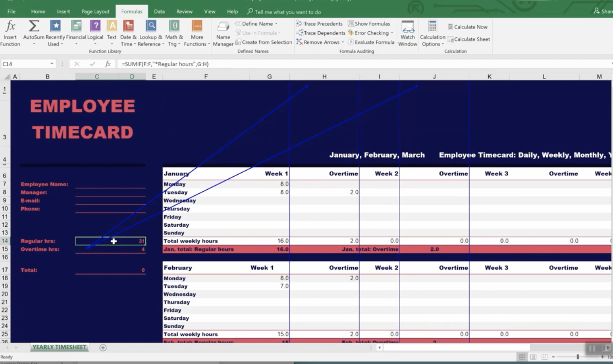The width and height of the screenshot is (613, 364).
Task: Toggle Show Formulas view
Action: click(369, 24)
